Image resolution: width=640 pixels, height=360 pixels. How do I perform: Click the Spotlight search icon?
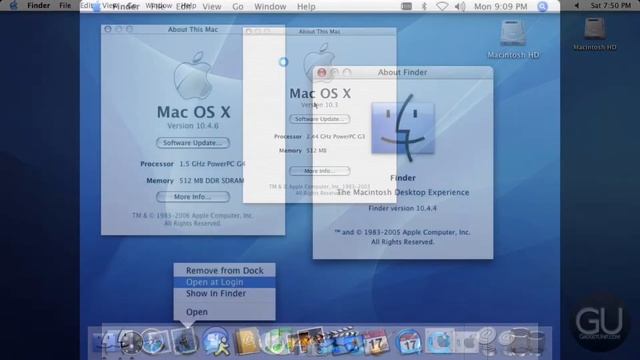pyautogui.click(x=542, y=7)
